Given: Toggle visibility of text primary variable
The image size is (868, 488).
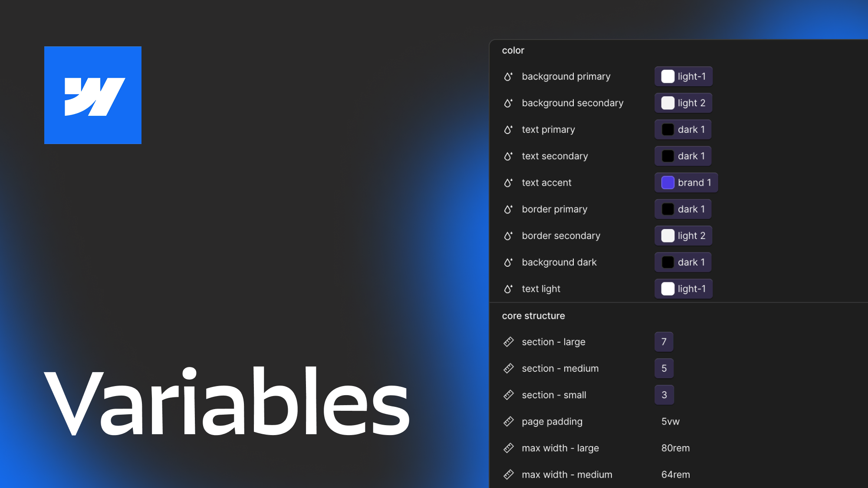Looking at the screenshot, I should click(x=508, y=129).
